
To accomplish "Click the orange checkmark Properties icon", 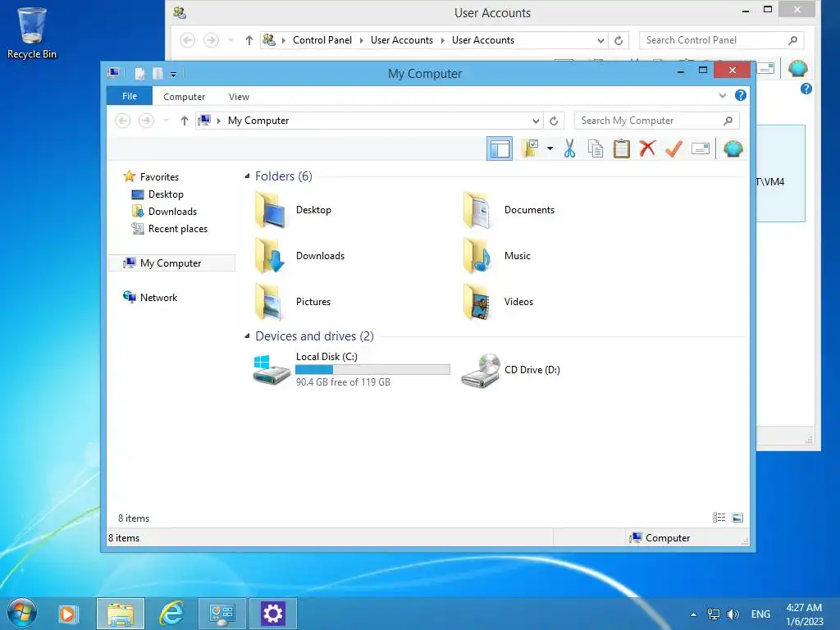I will (x=673, y=148).
